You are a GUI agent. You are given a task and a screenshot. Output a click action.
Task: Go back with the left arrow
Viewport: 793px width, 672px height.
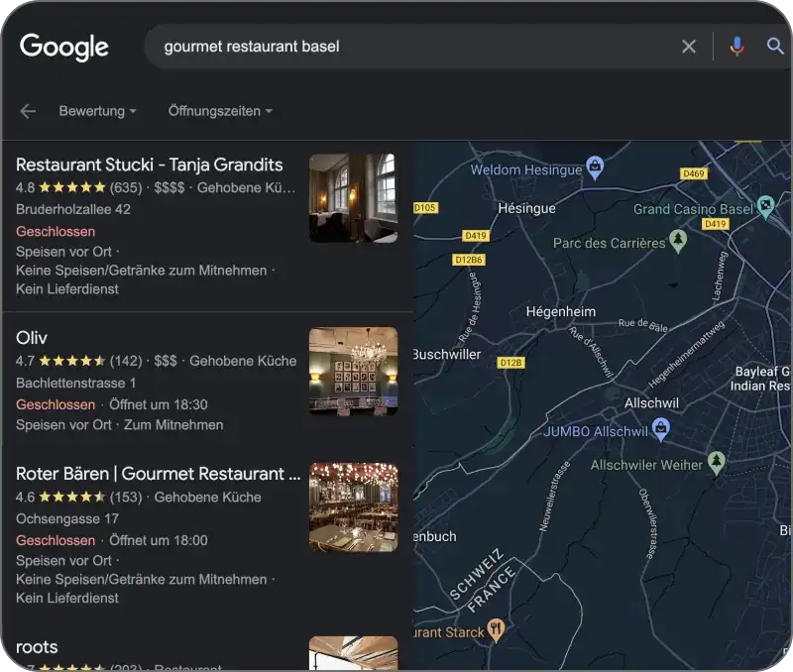(x=28, y=111)
